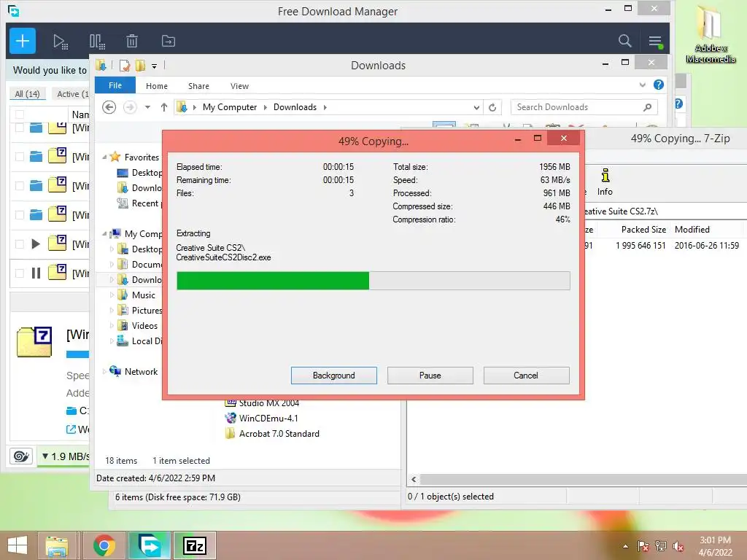Open Quick Access Toolbar customize dropdown
The width and height of the screenshot is (747, 560).
155,66
